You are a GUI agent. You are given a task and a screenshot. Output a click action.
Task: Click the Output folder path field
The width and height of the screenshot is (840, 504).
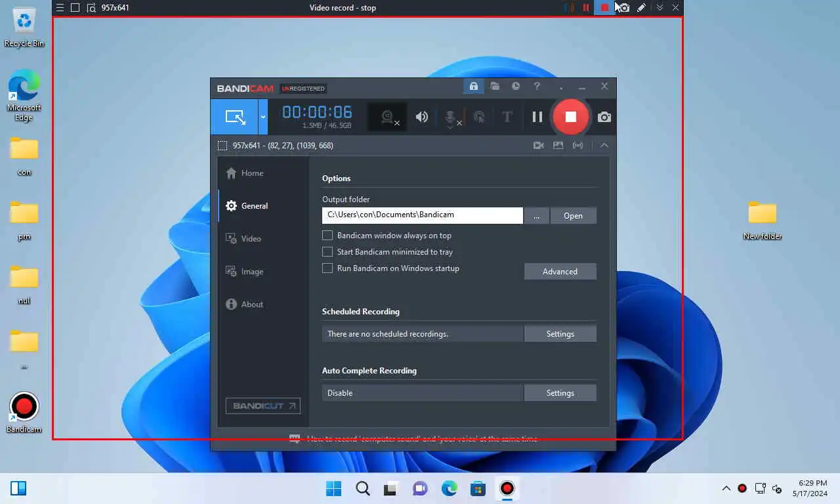pos(423,215)
